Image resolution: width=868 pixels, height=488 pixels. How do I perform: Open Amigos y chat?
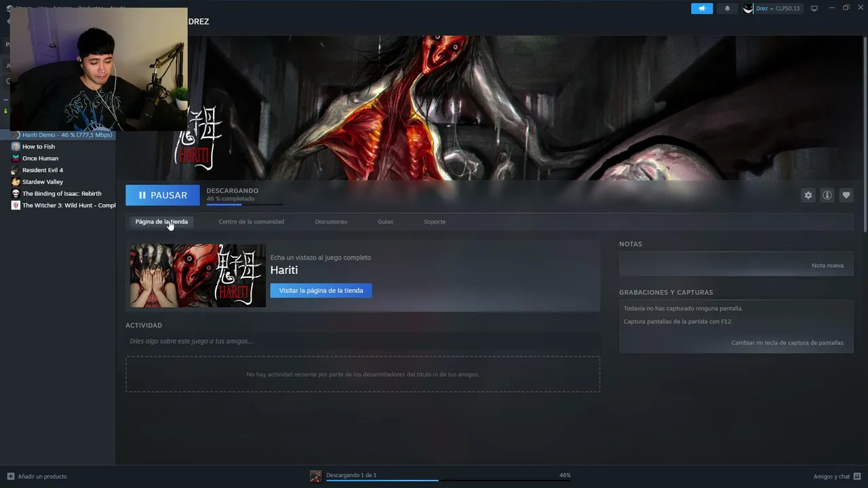832,476
